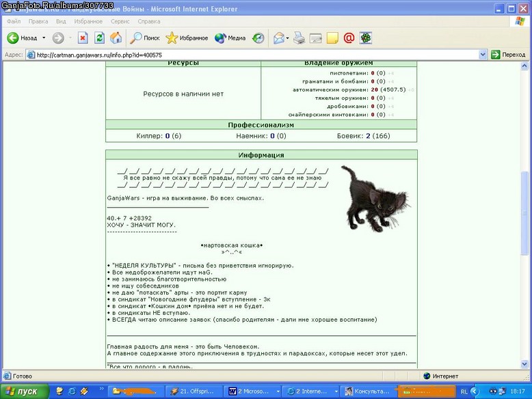Open the History clock icon
The height and width of the screenshot is (399, 532).
(258, 38)
